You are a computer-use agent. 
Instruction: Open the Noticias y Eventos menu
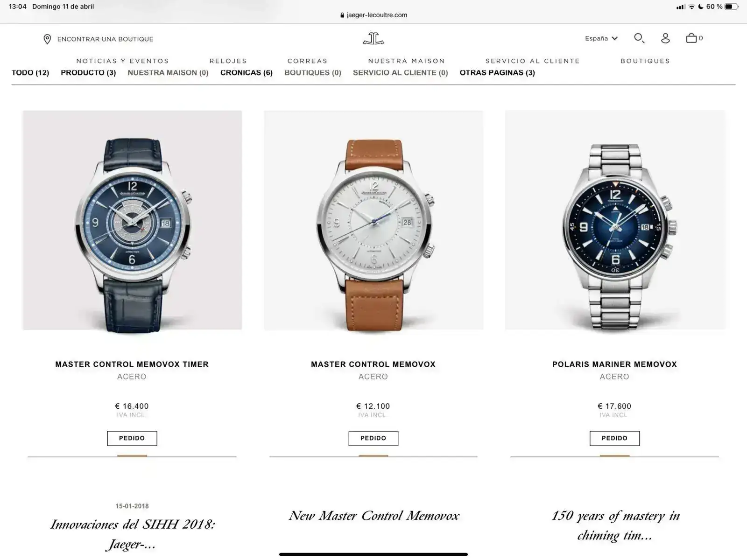122,61
